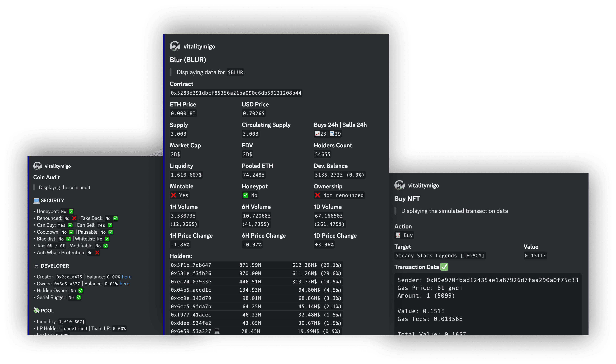Click vitalitymigo avatar in the Blur card

click(x=175, y=46)
